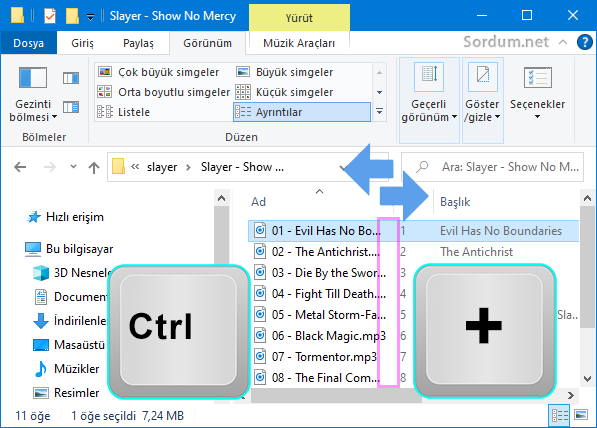Select the Görünüm ribbon tab
Screen dimensions: 597x428
point(207,43)
